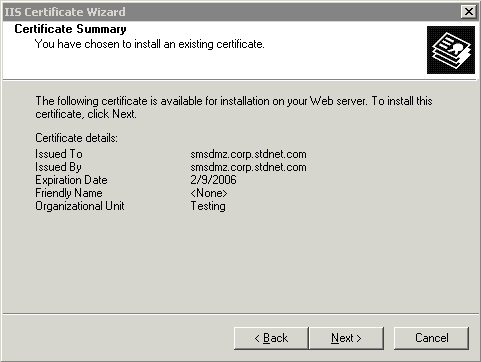This screenshot has width=481, height=362.
Task: Go back with the Back button
Action: point(271,338)
